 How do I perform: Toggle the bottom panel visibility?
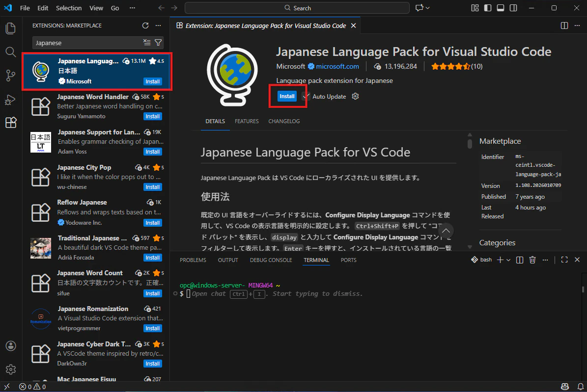pos(500,8)
